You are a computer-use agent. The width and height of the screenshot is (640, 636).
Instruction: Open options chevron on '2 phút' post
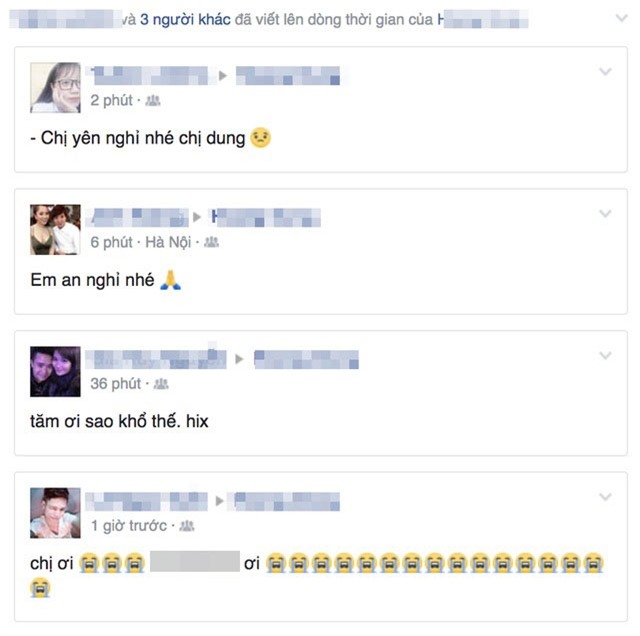[x=605, y=72]
